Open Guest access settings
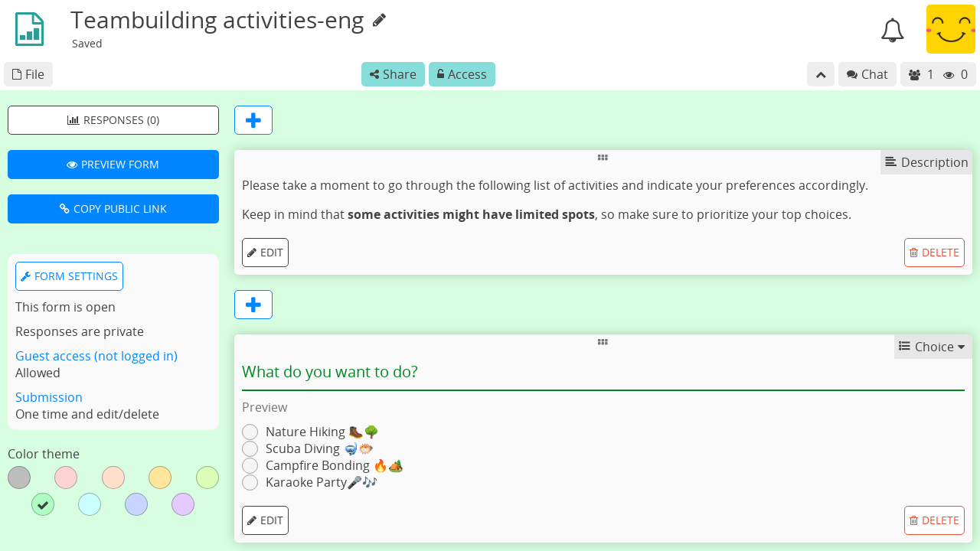980x551 pixels. 96,356
